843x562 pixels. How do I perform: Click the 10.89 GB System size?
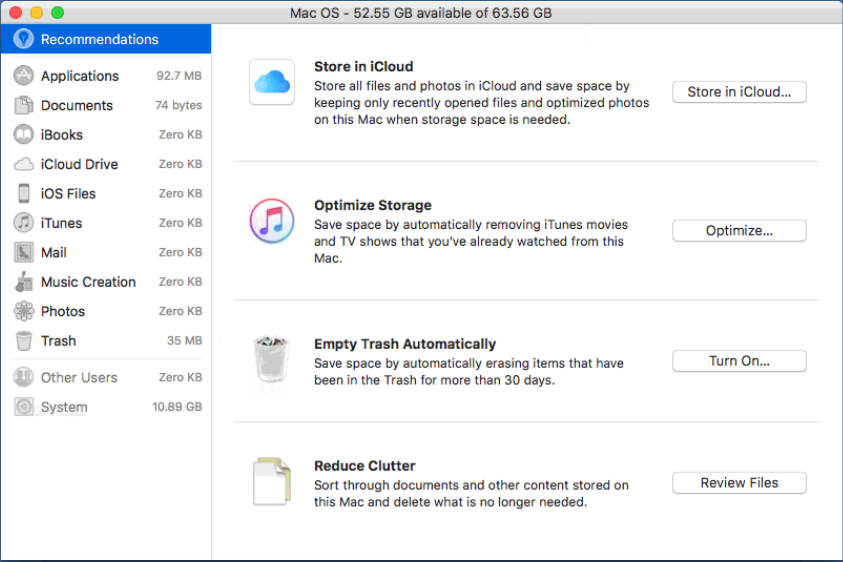(x=177, y=407)
